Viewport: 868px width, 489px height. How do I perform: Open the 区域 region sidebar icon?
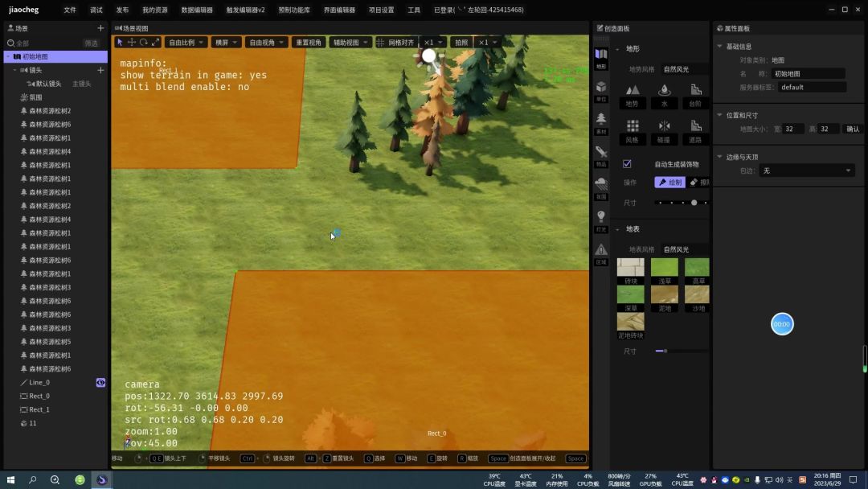click(x=601, y=253)
